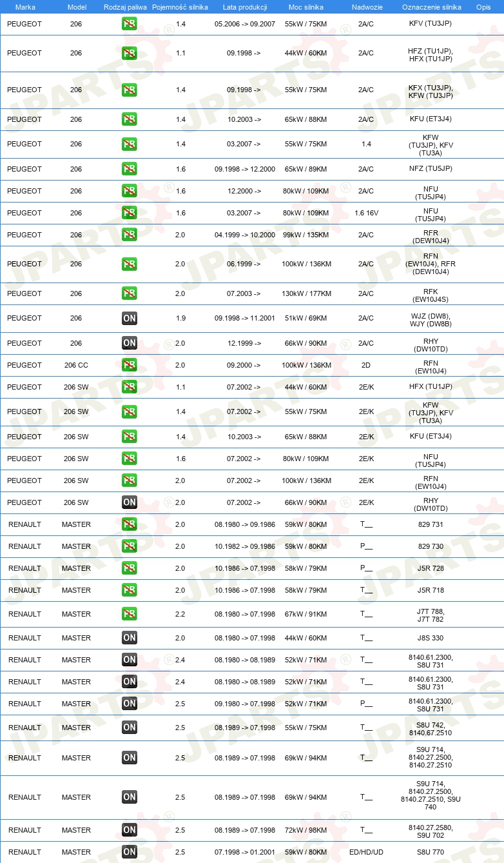The height and width of the screenshot is (863, 504).
Task: Select the petrol icon in the 206 SW 1.6 row
Action: pos(130,459)
